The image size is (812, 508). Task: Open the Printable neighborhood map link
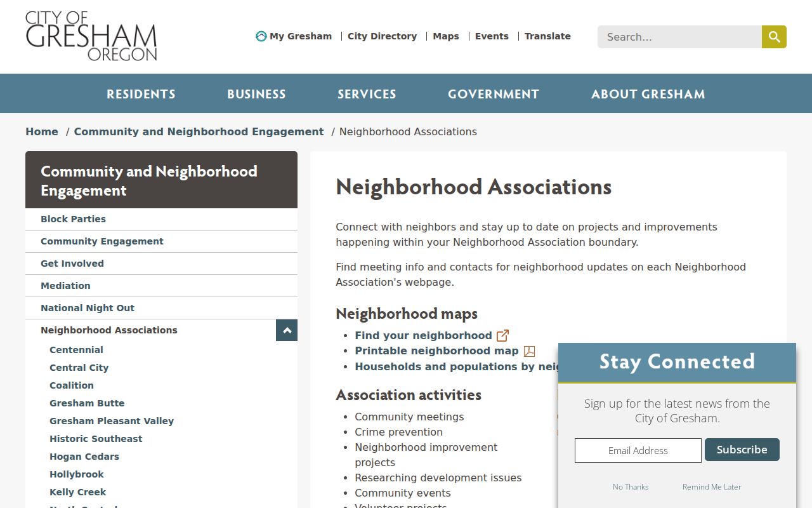click(436, 351)
